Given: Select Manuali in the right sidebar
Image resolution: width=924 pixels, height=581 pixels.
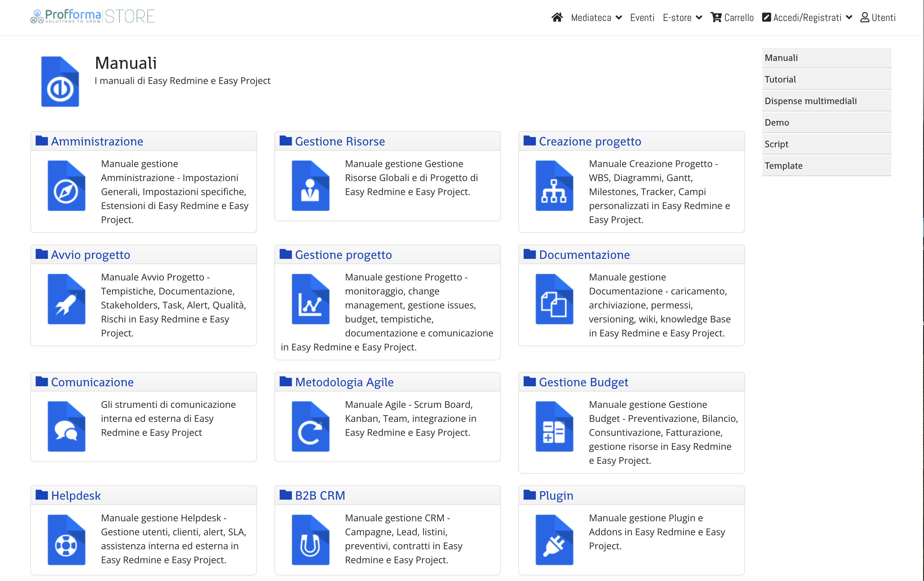Looking at the screenshot, I should (x=827, y=58).
